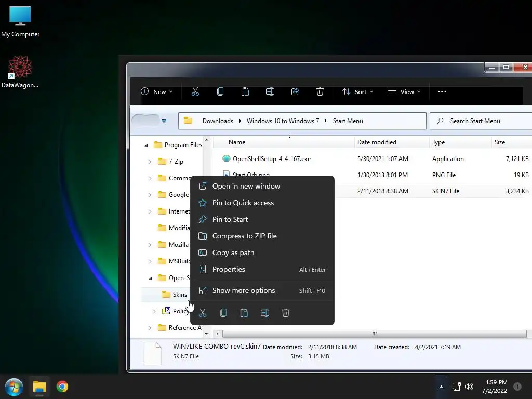Choose Compress to ZIP file
Screen dimensions: 532x399
coord(262,236)
